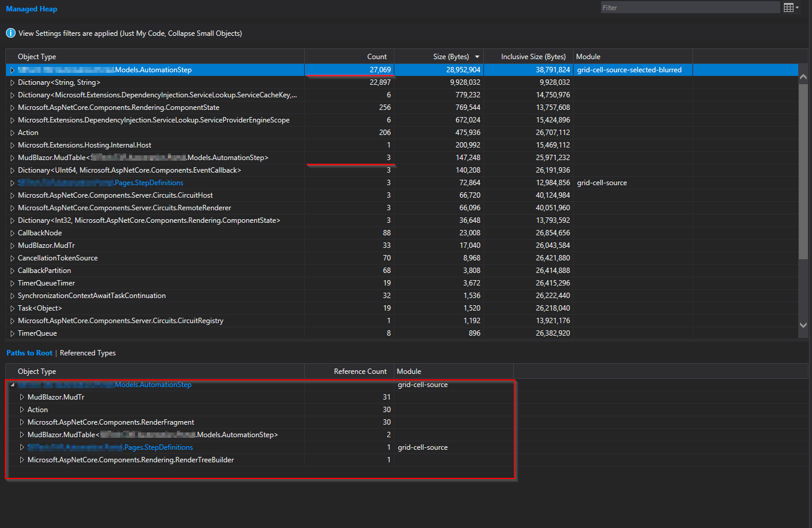Sort by the Size (Bytes) column header
Viewport: 812px width, 528px height.
439,57
